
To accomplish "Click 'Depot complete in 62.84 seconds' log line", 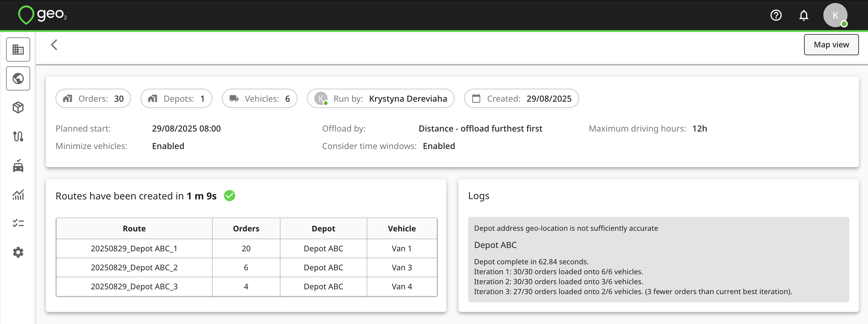I will pyautogui.click(x=531, y=262).
